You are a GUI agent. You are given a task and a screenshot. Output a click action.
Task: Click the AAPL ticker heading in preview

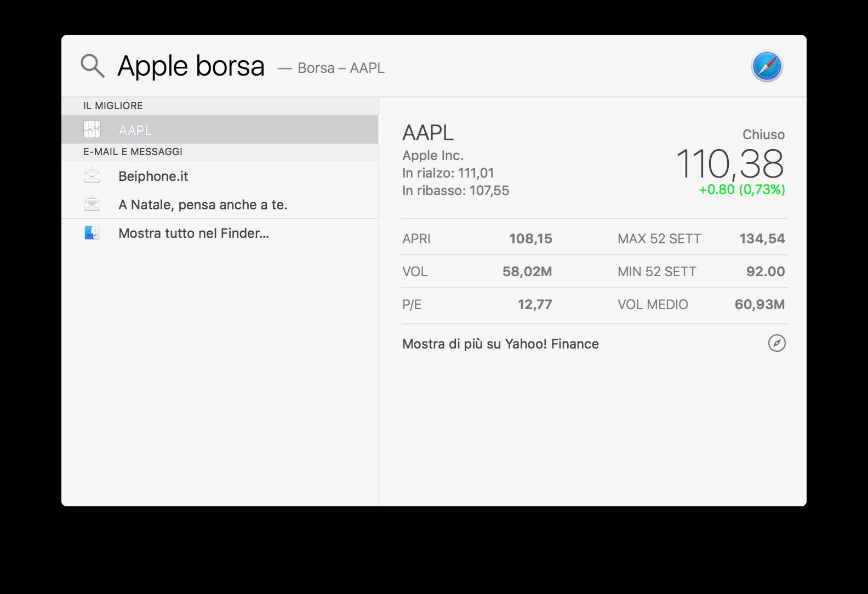tap(428, 133)
